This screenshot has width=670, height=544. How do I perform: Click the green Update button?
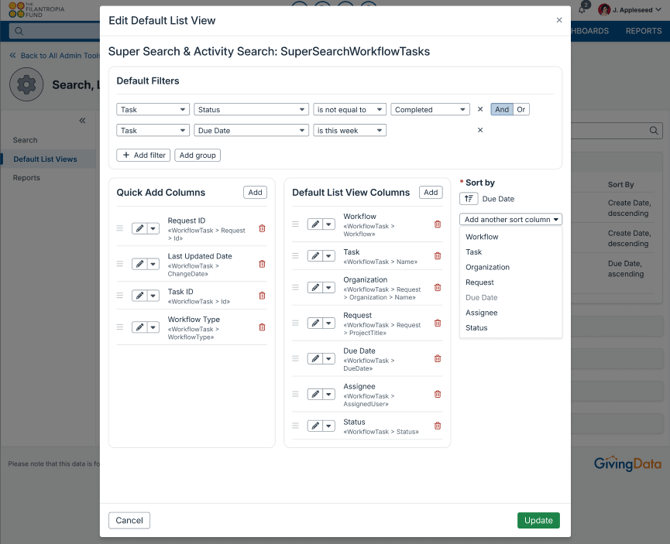click(538, 520)
